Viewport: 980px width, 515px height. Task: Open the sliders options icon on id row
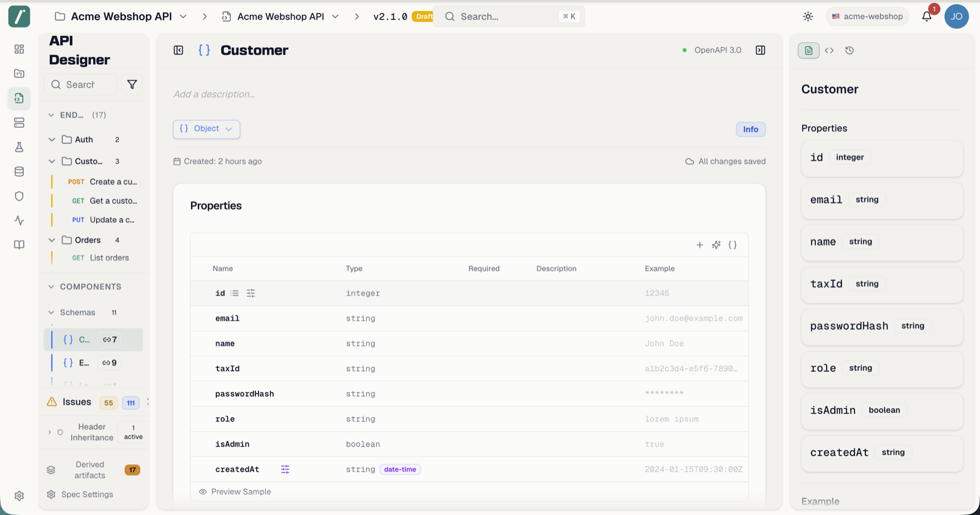coord(251,293)
